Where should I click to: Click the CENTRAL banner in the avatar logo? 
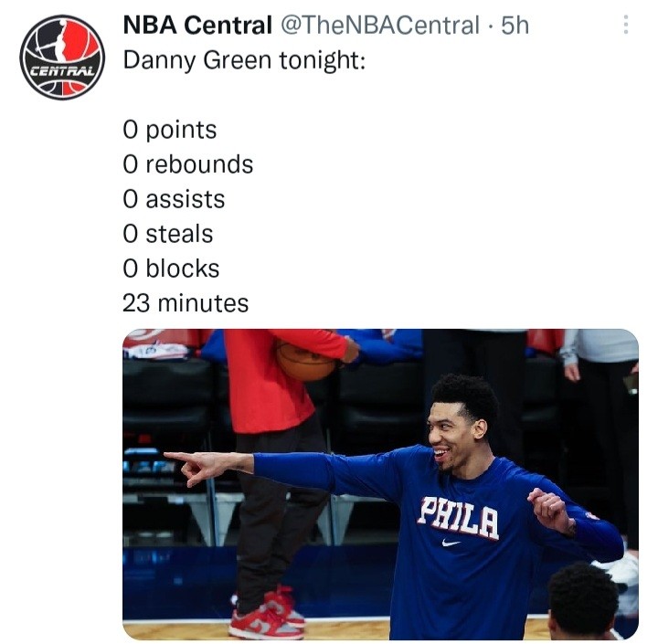click(x=63, y=70)
